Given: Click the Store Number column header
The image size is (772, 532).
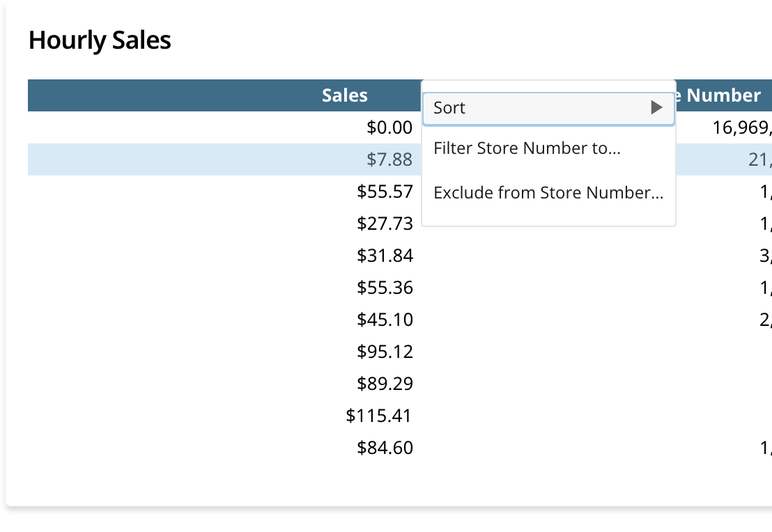Looking at the screenshot, I should click(x=723, y=95).
